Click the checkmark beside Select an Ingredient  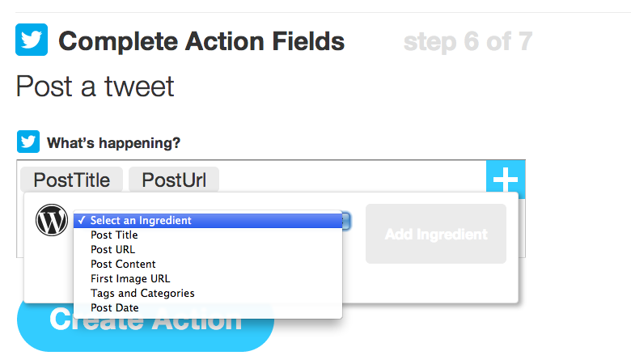point(82,220)
